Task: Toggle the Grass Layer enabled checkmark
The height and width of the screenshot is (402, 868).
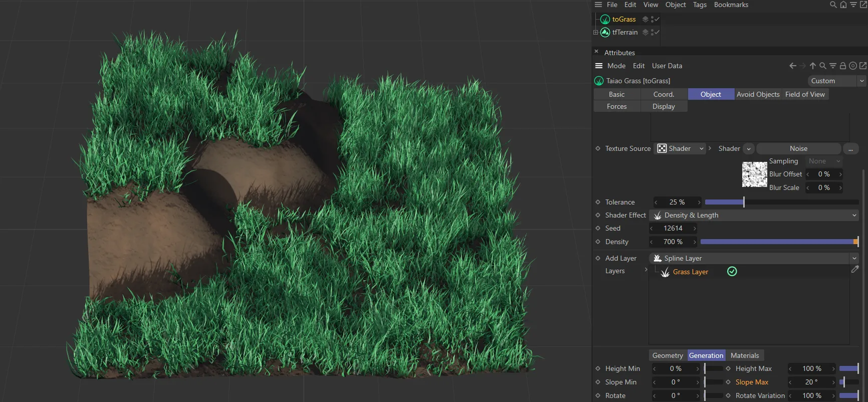Action: [732, 272]
